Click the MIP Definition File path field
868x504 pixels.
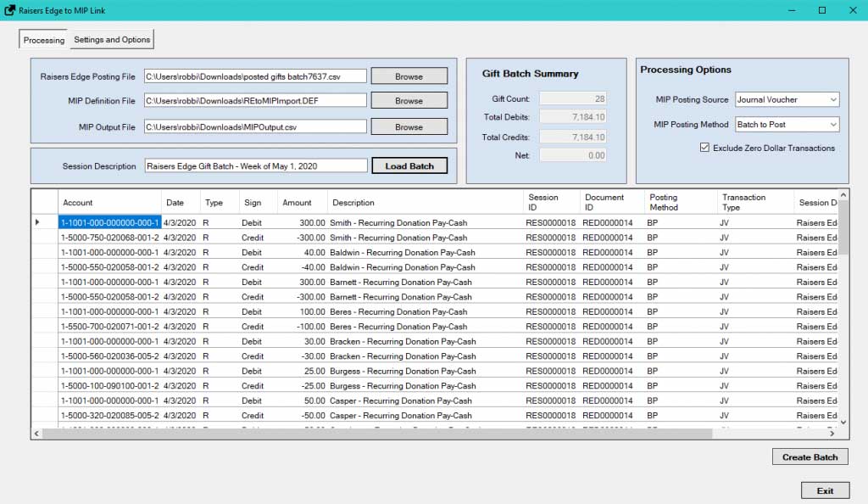[x=255, y=101]
